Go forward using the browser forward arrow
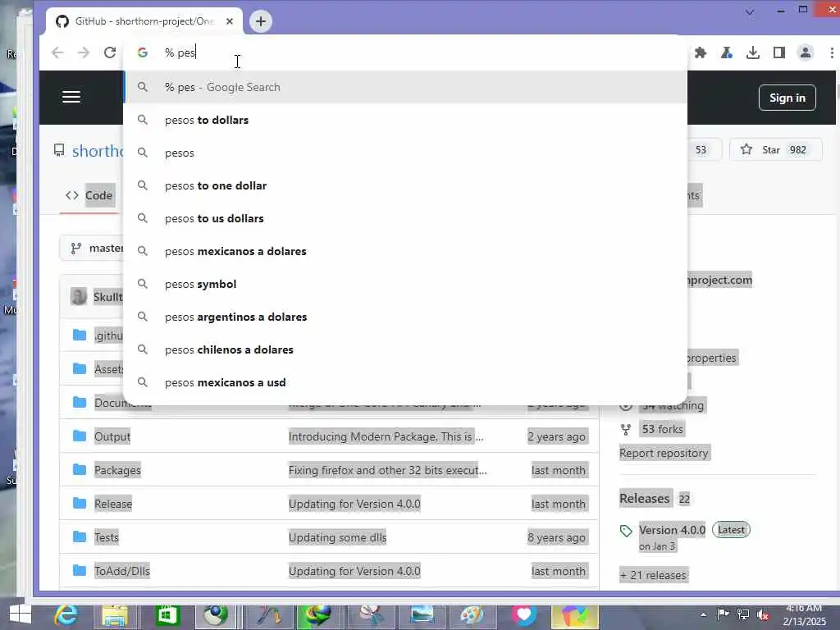Screen dimensions: 840x630 (x=84, y=52)
